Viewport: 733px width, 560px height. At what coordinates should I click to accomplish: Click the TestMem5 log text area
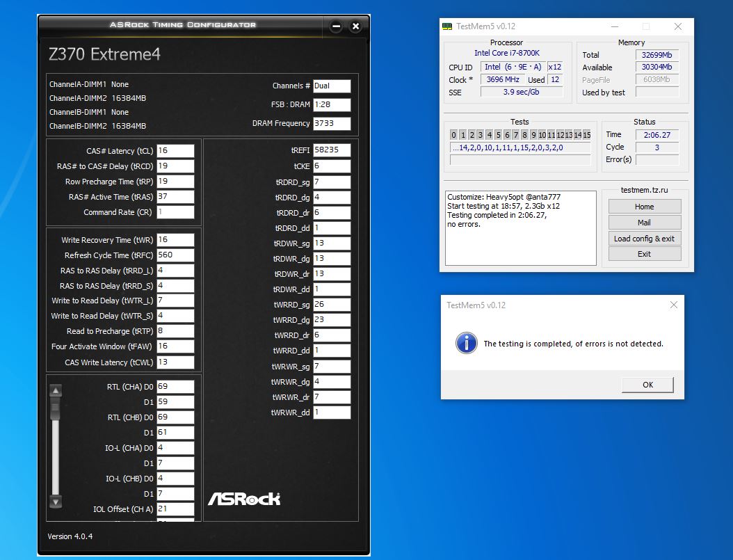pyautogui.click(x=521, y=227)
